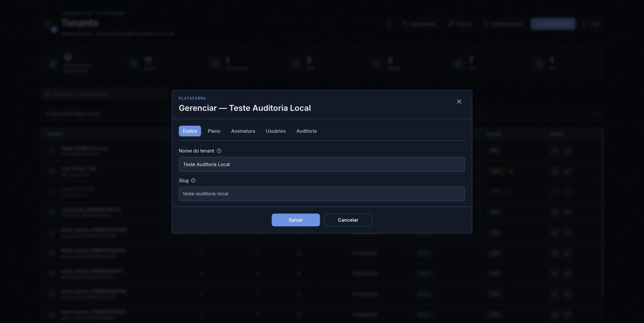Image resolution: width=644 pixels, height=323 pixels.
Task: Go to the Usuários tab
Action: pyautogui.click(x=276, y=131)
